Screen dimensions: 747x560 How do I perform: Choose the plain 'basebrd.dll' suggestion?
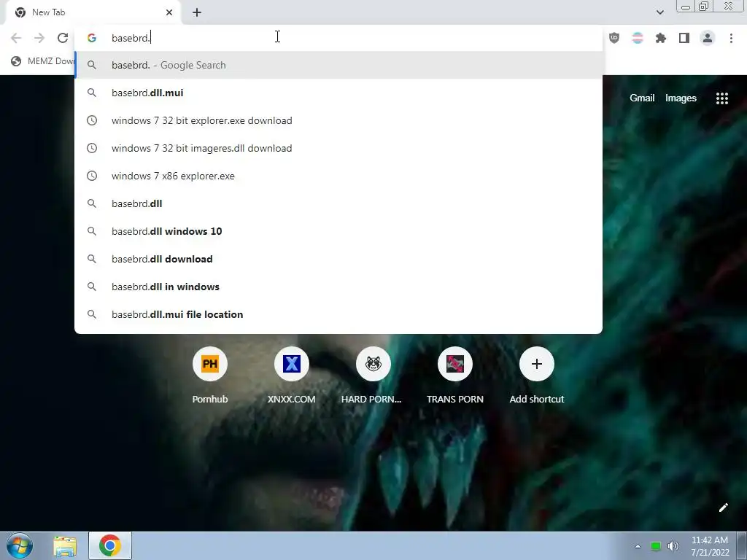tap(338, 204)
